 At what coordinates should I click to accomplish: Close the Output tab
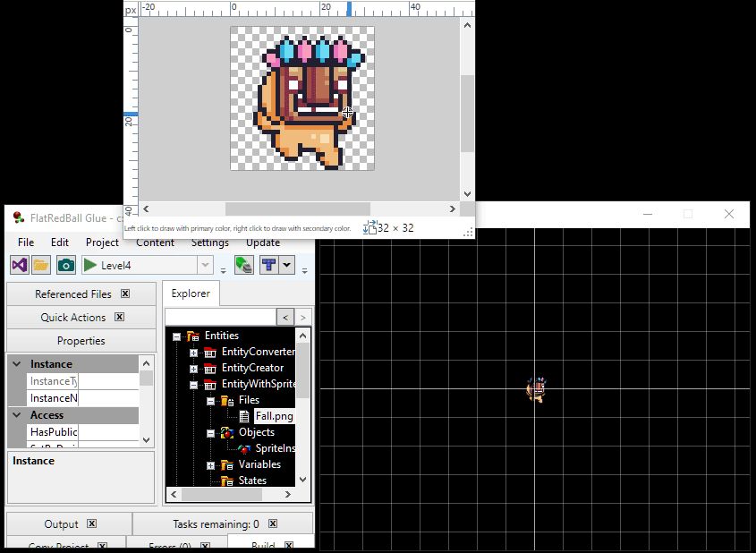coord(92,524)
